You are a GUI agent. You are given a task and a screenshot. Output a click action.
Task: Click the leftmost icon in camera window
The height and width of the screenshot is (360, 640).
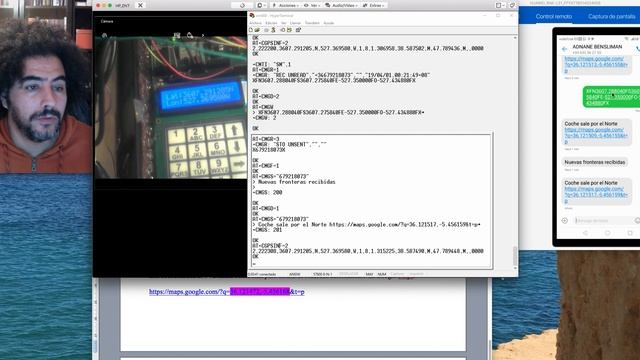click(x=104, y=36)
